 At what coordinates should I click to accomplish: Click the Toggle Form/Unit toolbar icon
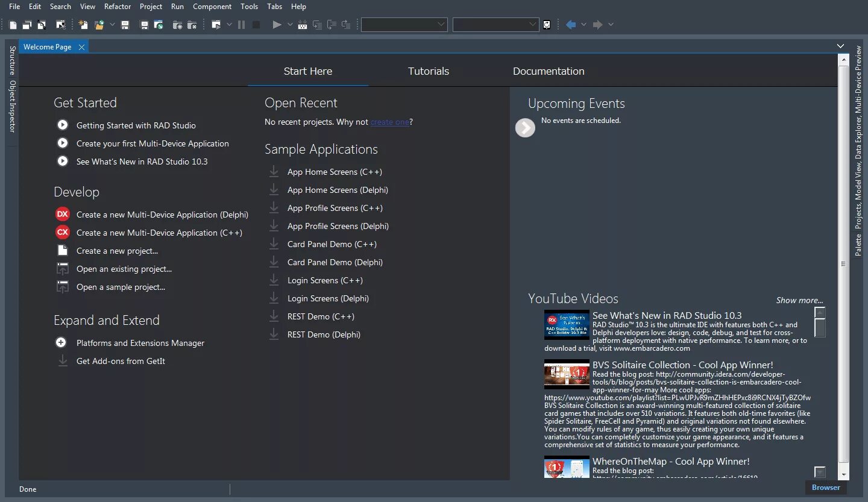[x=42, y=25]
